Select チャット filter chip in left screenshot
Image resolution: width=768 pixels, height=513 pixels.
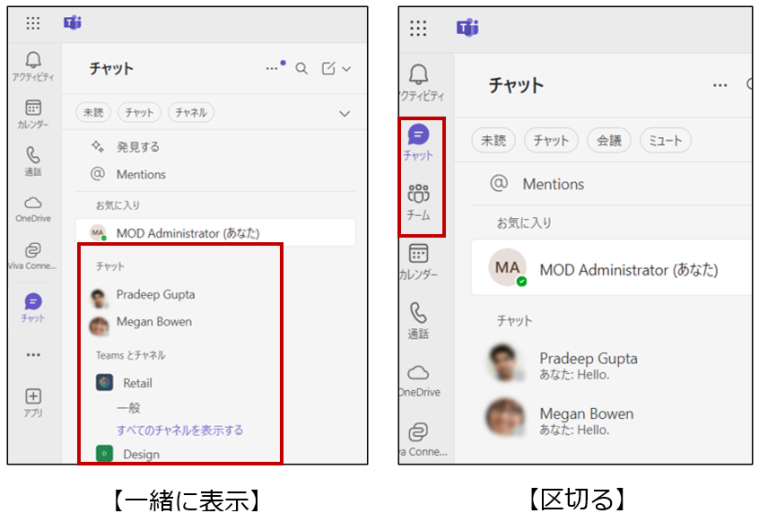(139, 113)
